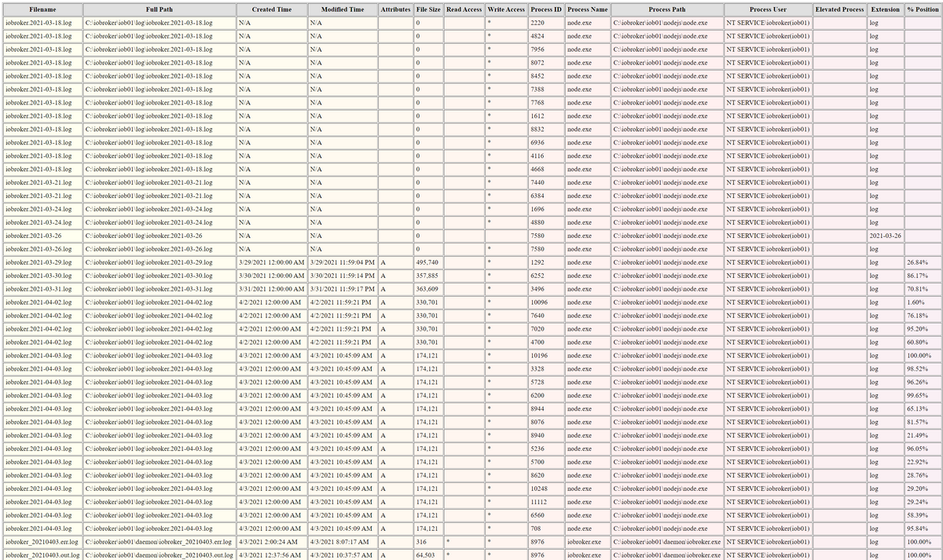Select filename cell iobroker.2021-03-31.log
Image resolution: width=943 pixels, height=560 pixels.
click(42, 289)
